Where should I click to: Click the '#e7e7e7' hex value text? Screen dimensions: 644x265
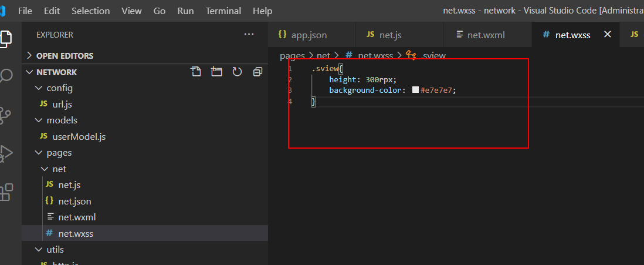(x=437, y=90)
